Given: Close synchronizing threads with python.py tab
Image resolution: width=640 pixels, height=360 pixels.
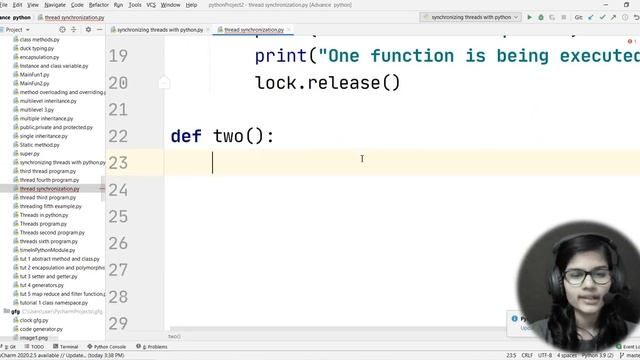Looking at the screenshot, I should click(x=208, y=30).
